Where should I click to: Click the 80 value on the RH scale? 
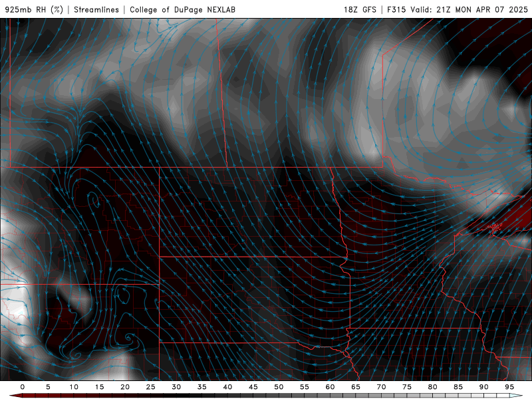(x=432, y=387)
